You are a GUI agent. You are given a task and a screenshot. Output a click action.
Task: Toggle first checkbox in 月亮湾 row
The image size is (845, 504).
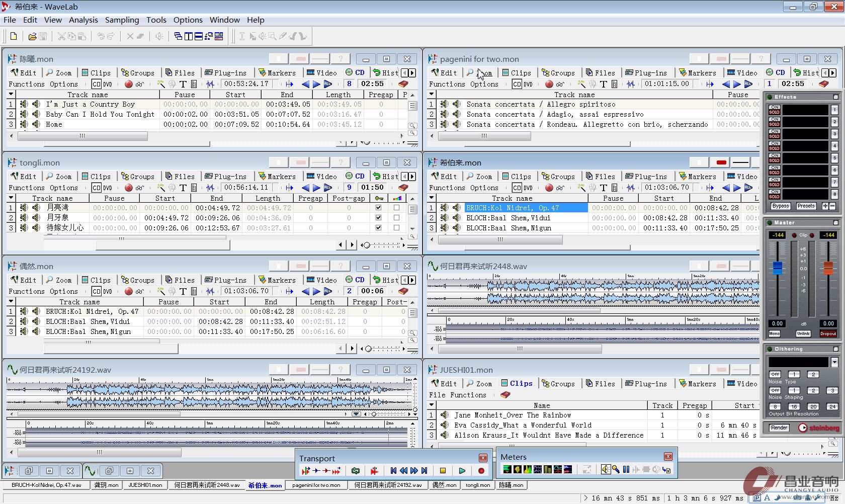[x=378, y=207]
